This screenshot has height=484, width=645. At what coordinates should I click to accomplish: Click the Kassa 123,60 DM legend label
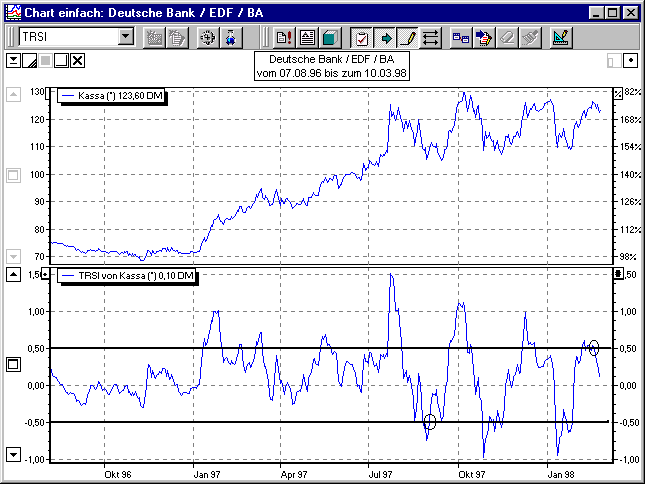[x=113, y=96]
